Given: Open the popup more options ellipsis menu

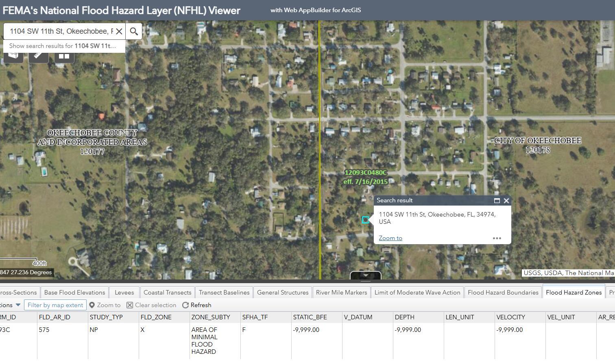Looking at the screenshot, I should pos(497,238).
